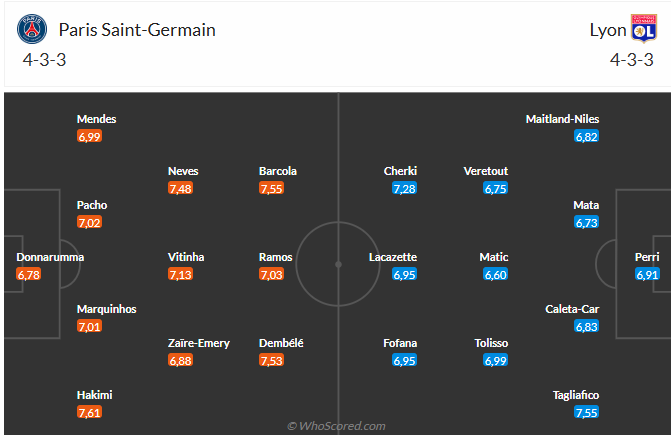Viewport: 671px width, 435px height.
Task: Click Cherki's 7,28 rating badge
Action: pyautogui.click(x=404, y=188)
